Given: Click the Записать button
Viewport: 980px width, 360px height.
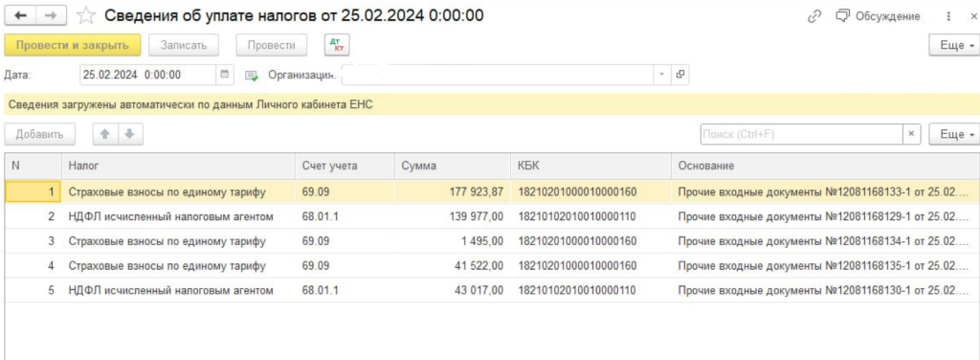Looking at the screenshot, I should click(183, 45).
